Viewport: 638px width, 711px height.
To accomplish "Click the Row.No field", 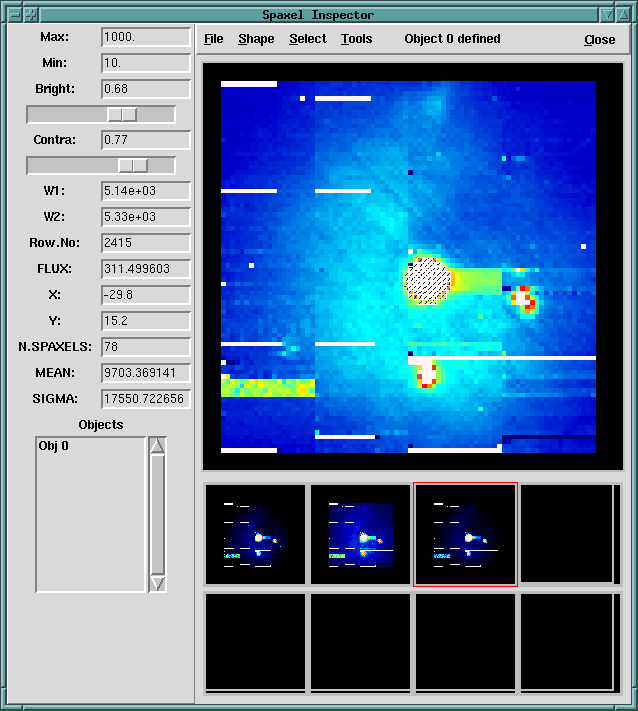I will (146, 243).
